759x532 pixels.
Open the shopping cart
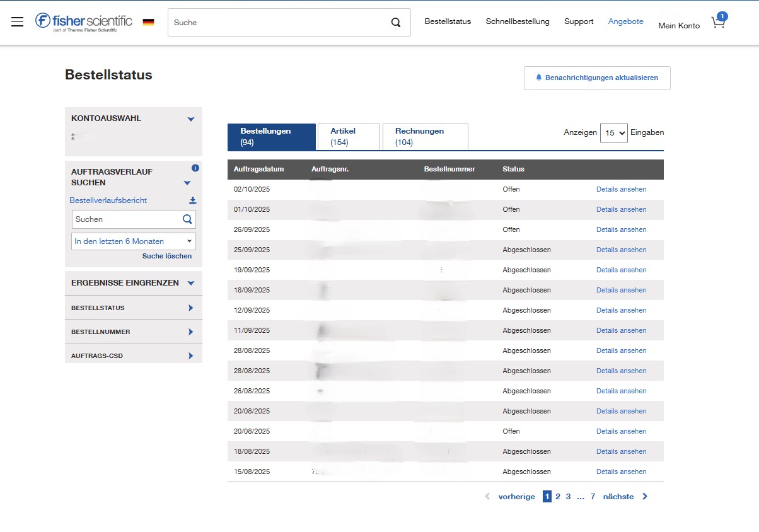pos(718,23)
